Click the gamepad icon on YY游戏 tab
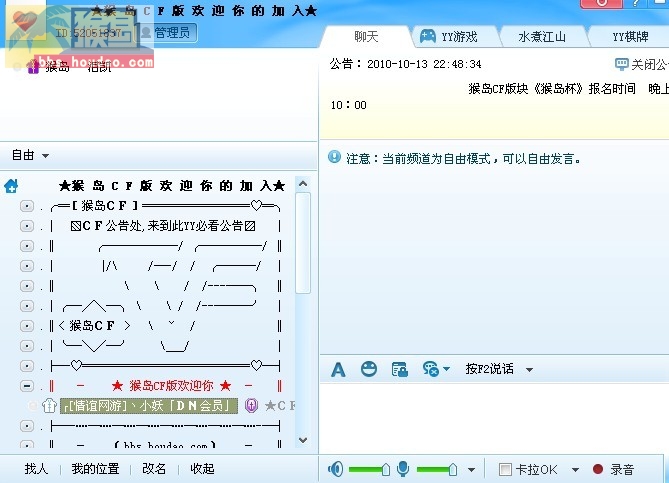The width and height of the screenshot is (669, 483). (x=428, y=36)
